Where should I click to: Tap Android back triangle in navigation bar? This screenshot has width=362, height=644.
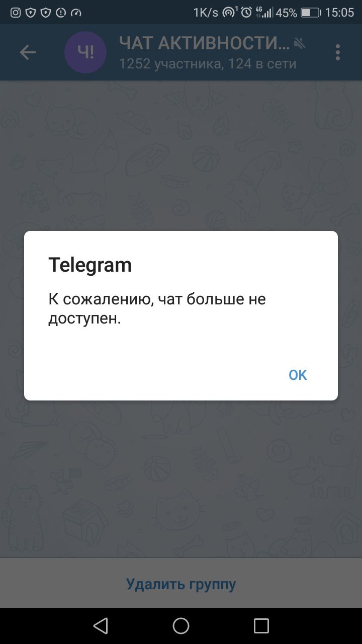click(101, 625)
